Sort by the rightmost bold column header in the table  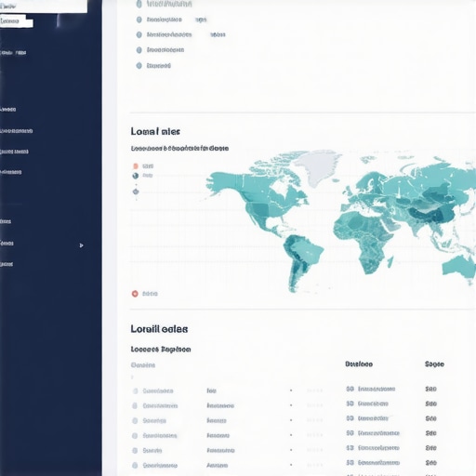[434, 364]
